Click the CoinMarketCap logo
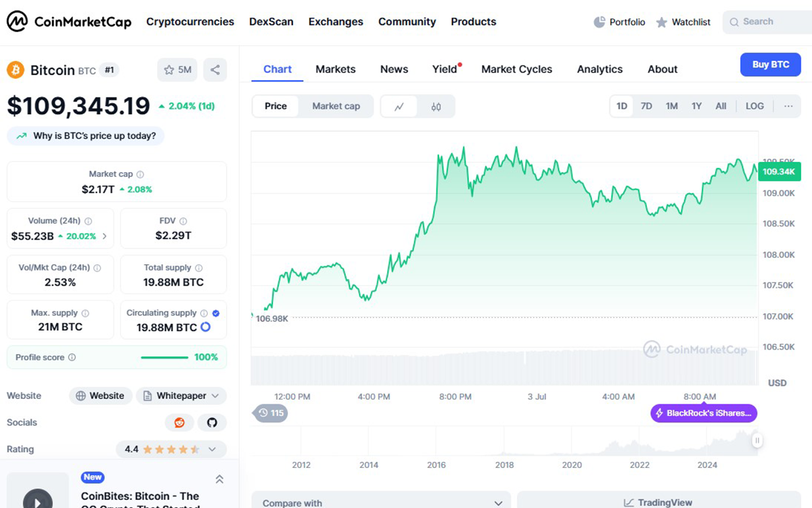This screenshot has height=508, width=812. point(69,22)
